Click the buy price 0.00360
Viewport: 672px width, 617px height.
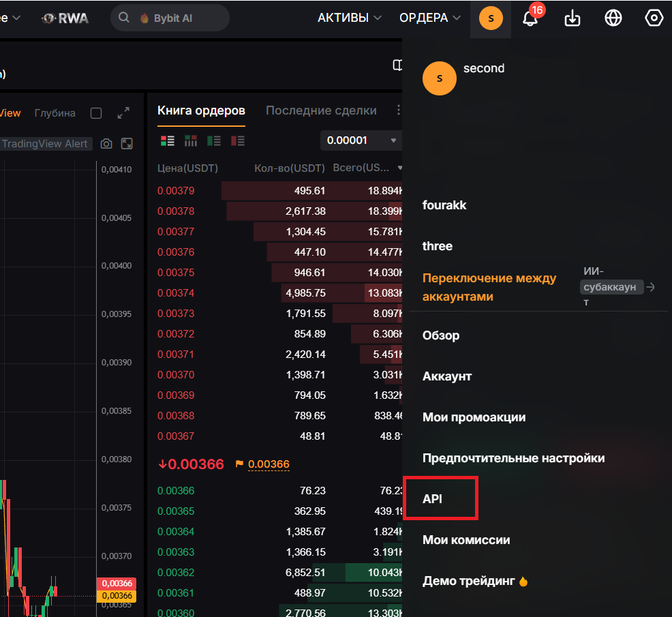(176, 613)
